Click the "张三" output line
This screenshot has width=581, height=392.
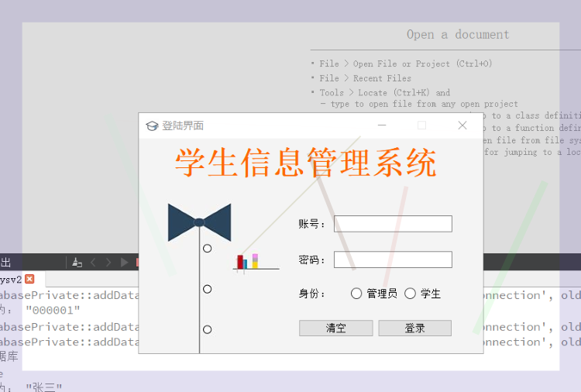pos(43,387)
